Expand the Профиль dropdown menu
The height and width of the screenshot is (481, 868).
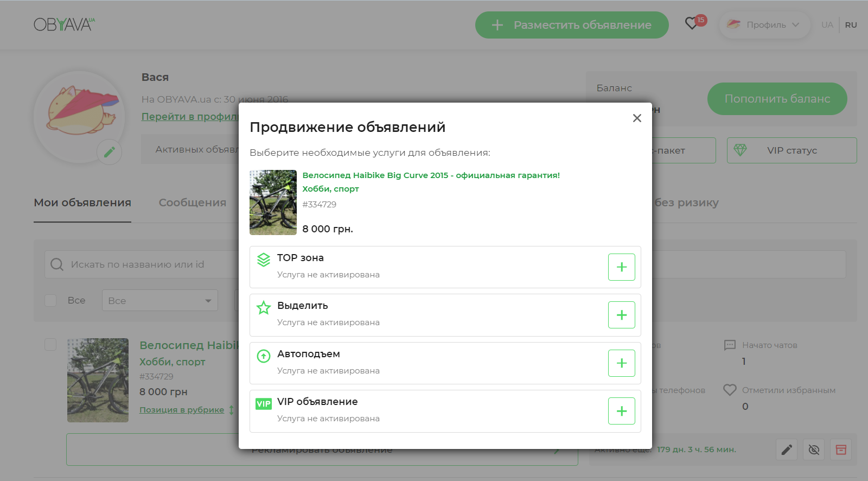(765, 25)
